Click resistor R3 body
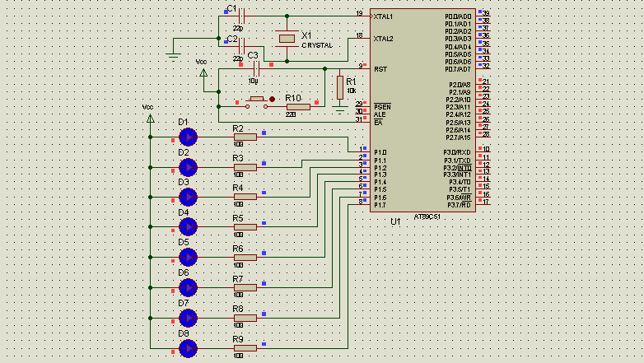This screenshot has height=363, width=644. tap(245, 168)
